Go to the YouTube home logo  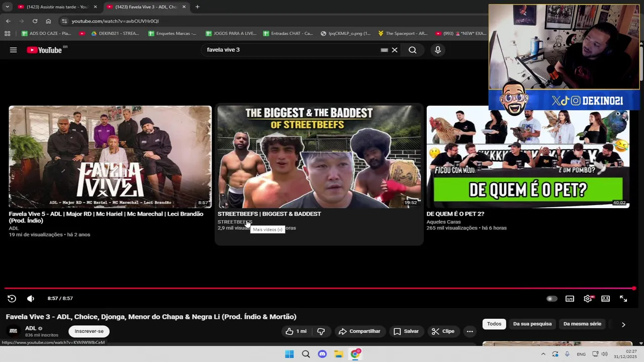pyautogui.click(x=44, y=50)
